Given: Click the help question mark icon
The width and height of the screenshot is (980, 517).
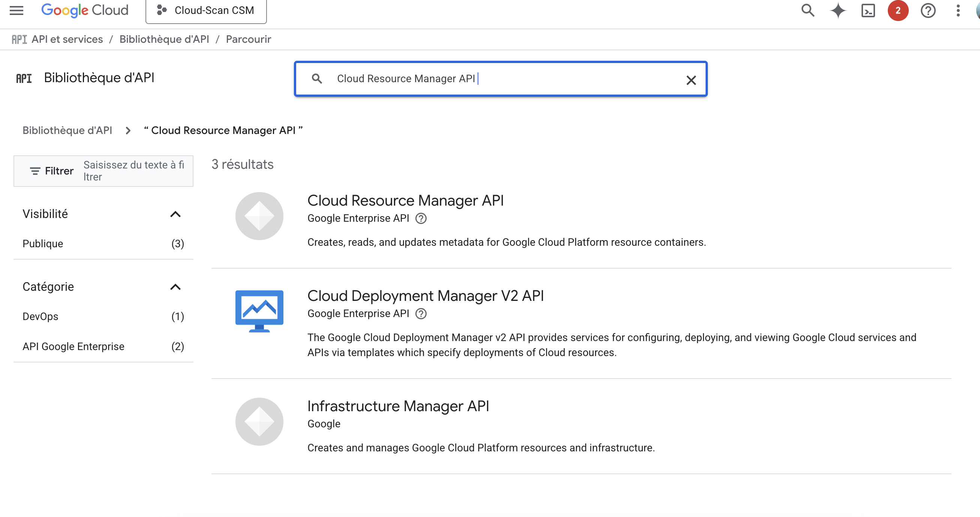Looking at the screenshot, I should pos(928,10).
